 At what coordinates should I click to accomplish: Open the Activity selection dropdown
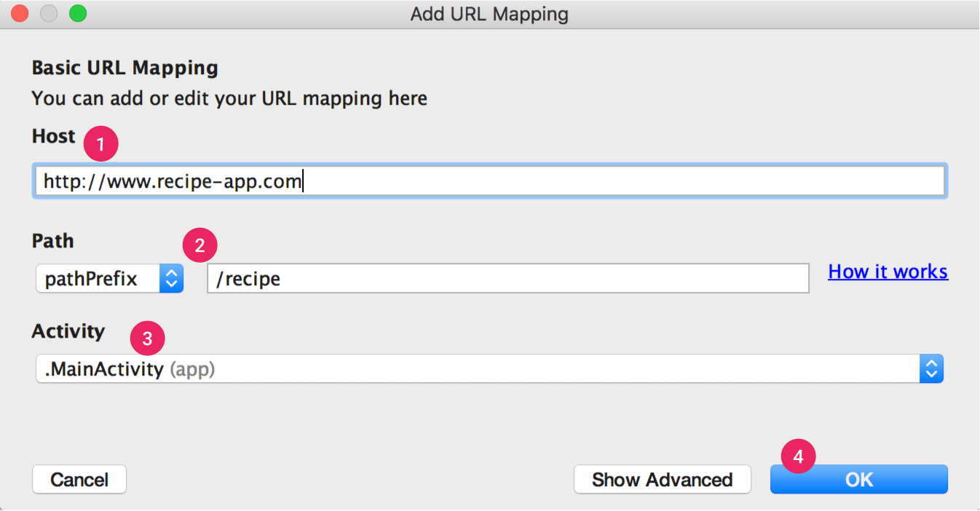coord(488,368)
